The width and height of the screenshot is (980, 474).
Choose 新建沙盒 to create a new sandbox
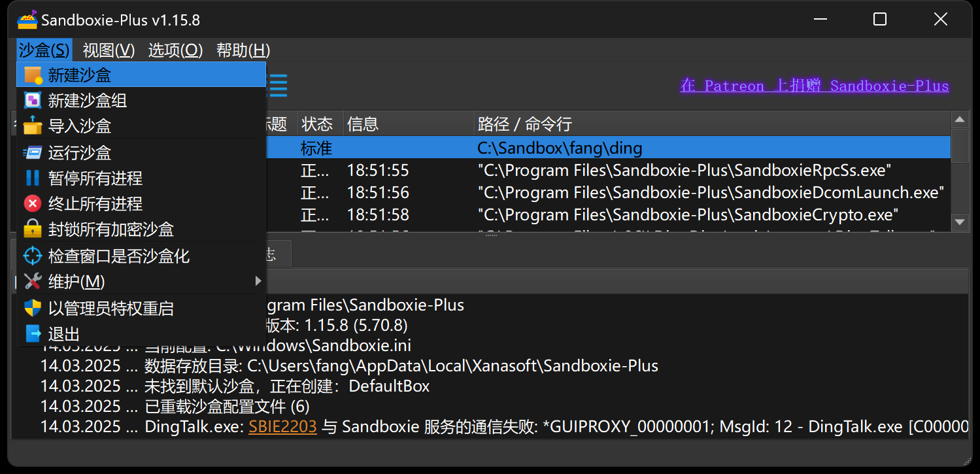point(141,75)
